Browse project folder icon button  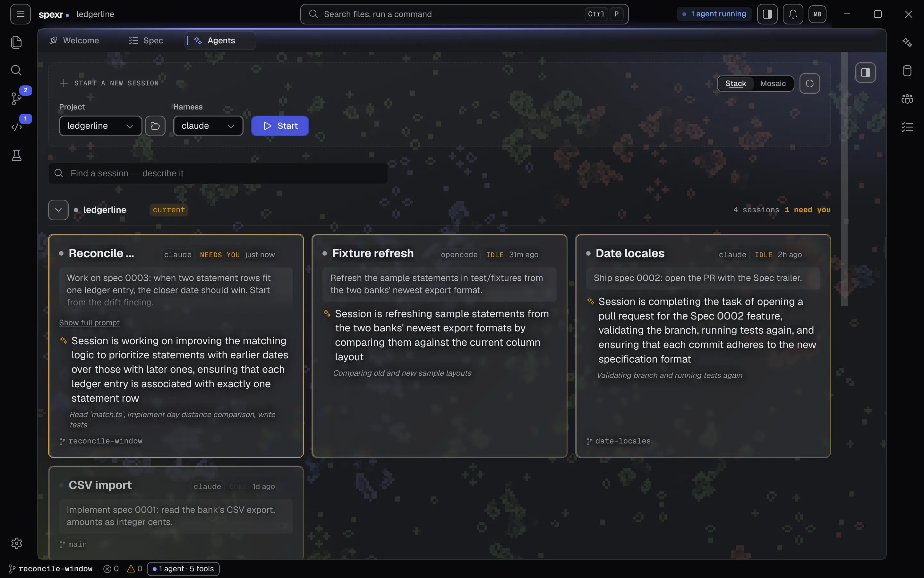click(x=155, y=126)
